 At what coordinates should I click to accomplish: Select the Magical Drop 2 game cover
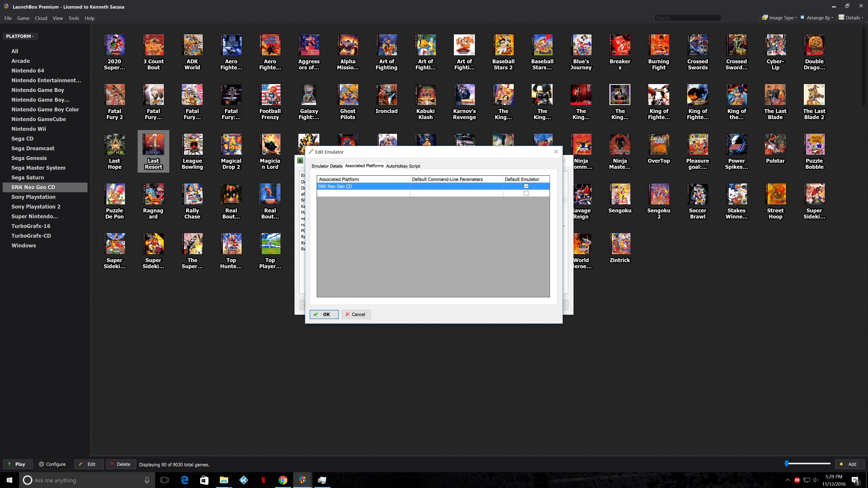coord(231,144)
